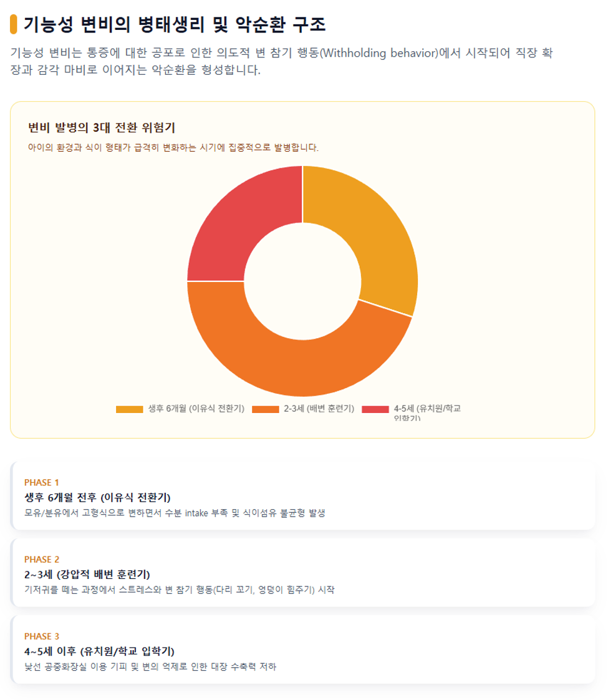Open the PHASE 3 card
This screenshot has height=700, width=608.
point(303,649)
